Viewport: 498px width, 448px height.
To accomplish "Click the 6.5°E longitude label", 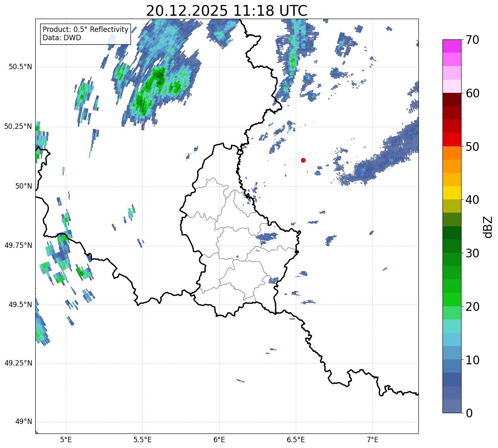I will click(296, 440).
